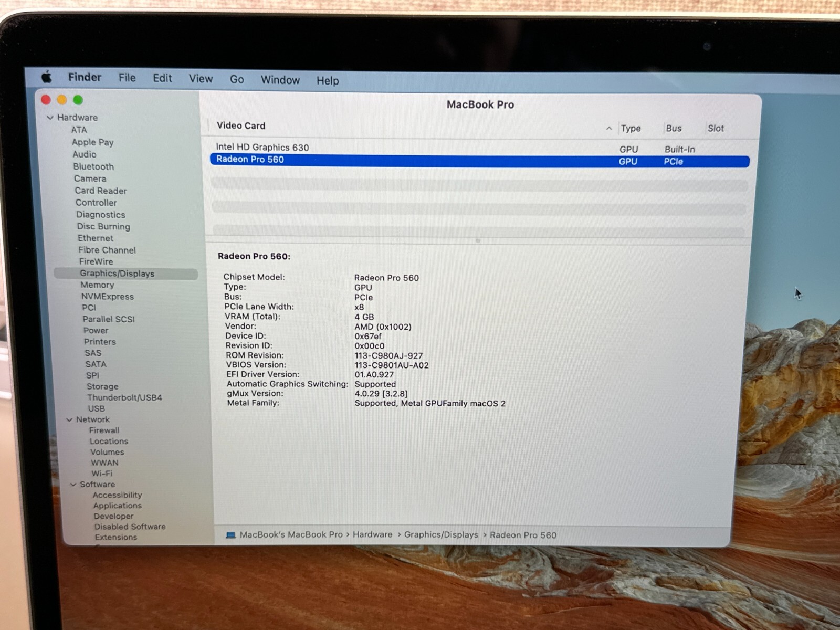Open the View menu
840x630 pixels.
[x=201, y=79]
